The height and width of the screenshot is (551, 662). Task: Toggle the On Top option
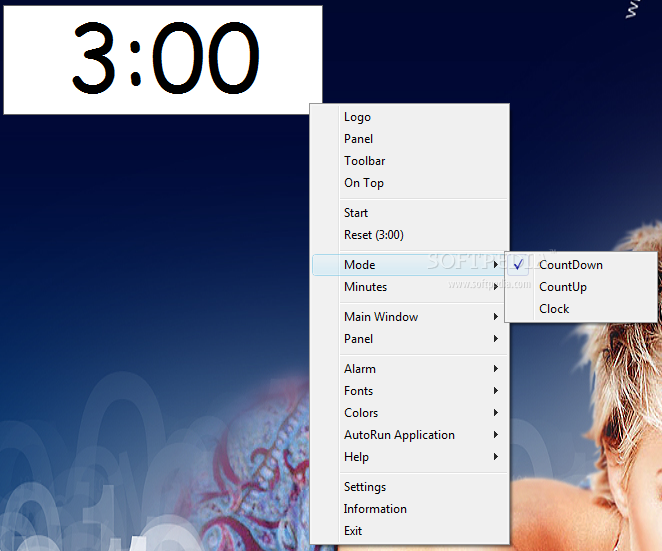pos(410,183)
